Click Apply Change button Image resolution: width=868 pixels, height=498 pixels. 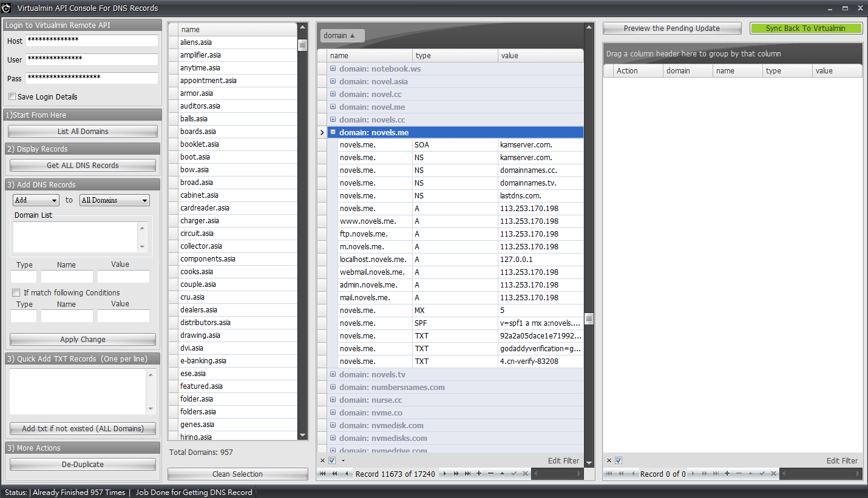83,339
